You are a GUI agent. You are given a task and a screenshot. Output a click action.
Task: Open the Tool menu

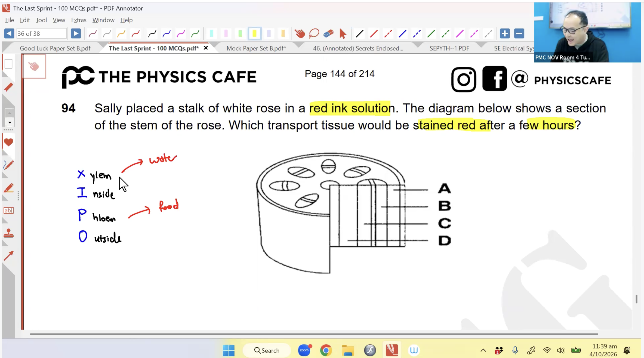pos(41,20)
